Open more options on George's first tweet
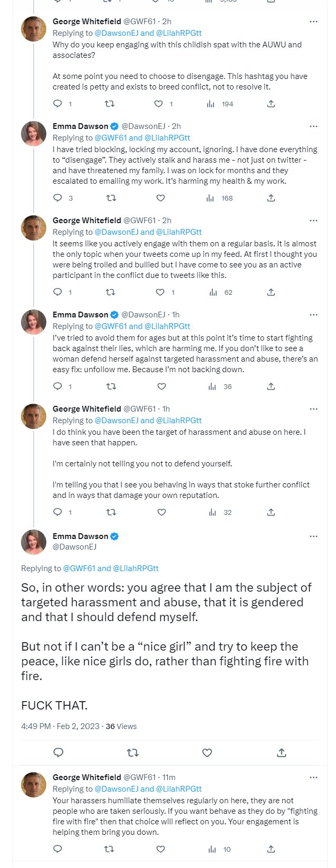Viewport: 336px width, 868px height. [x=313, y=22]
